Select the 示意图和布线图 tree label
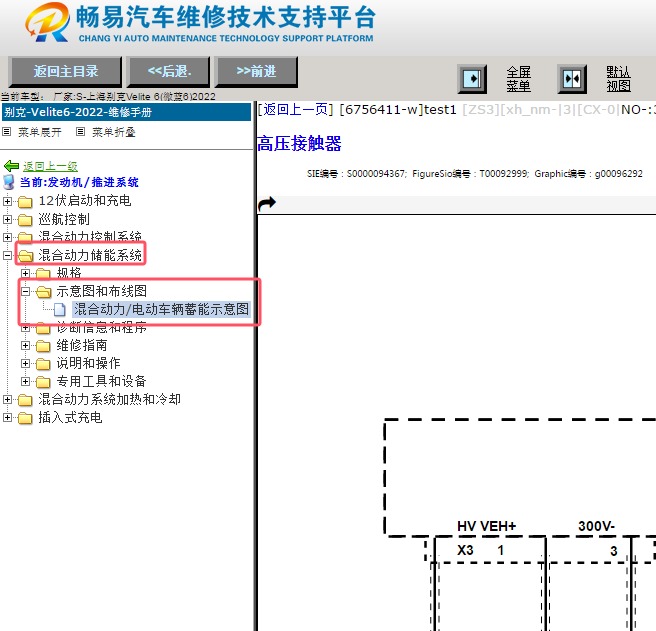 tap(102, 291)
